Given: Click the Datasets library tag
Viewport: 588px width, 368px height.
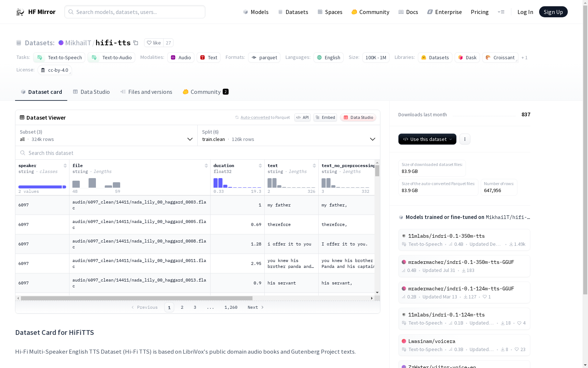Looking at the screenshot, I should [435, 57].
